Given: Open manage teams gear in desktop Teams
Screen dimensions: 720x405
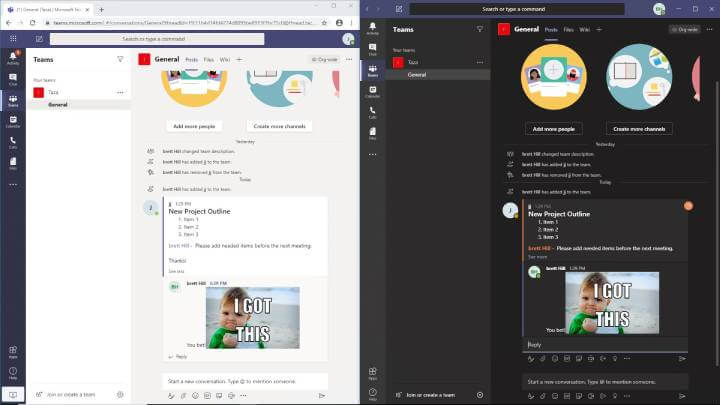Looking at the screenshot, I should [480, 395].
